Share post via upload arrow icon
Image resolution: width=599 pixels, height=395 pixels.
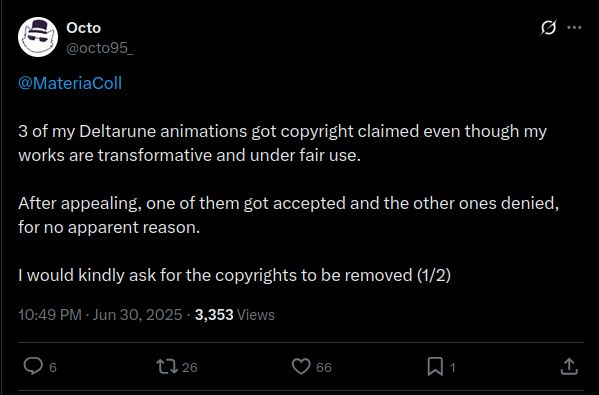[569, 366]
